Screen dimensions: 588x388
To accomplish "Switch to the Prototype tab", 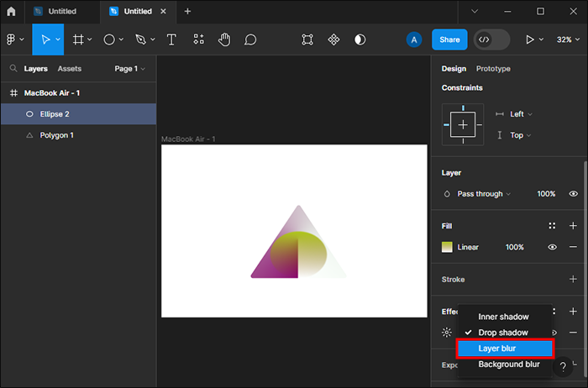I will click(493, 69).
